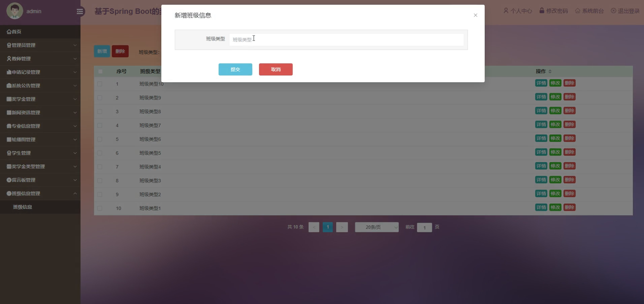Screen dimensions: 644x304
Task: Check the row for 班级类型5
Action: pos(100,153)
